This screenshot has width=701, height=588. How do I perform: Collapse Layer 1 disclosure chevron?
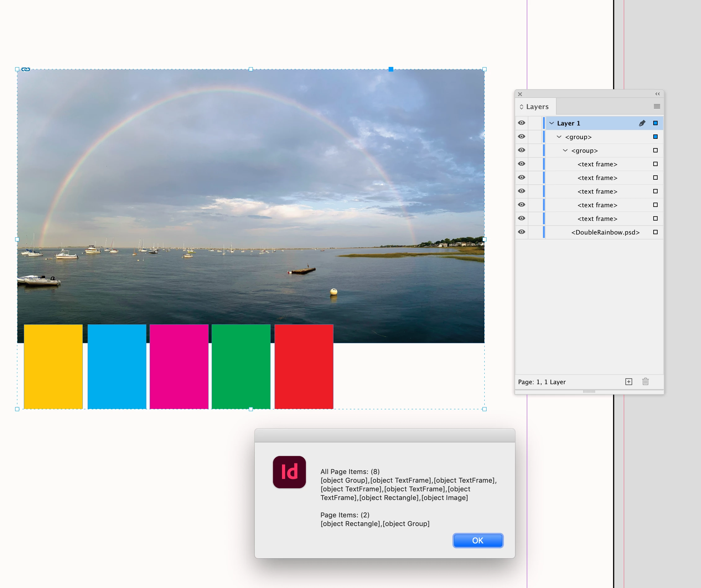tap(551, 123)
